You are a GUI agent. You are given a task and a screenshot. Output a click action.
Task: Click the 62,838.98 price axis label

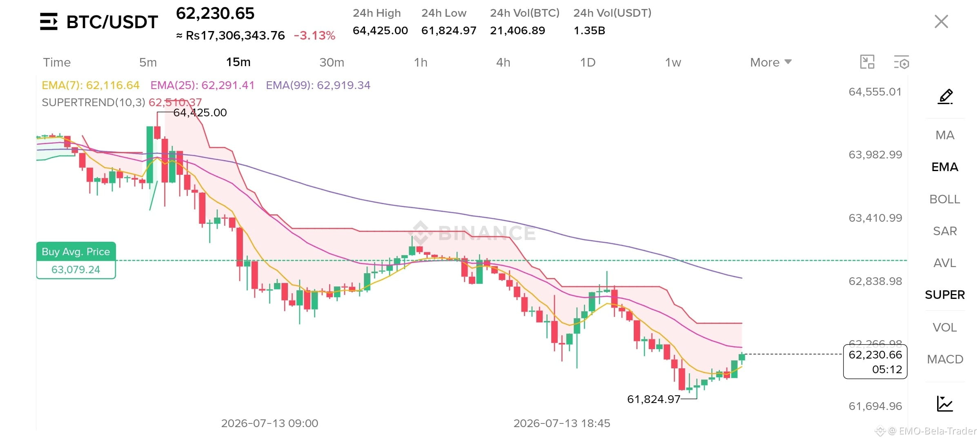[x=875, y=281]
